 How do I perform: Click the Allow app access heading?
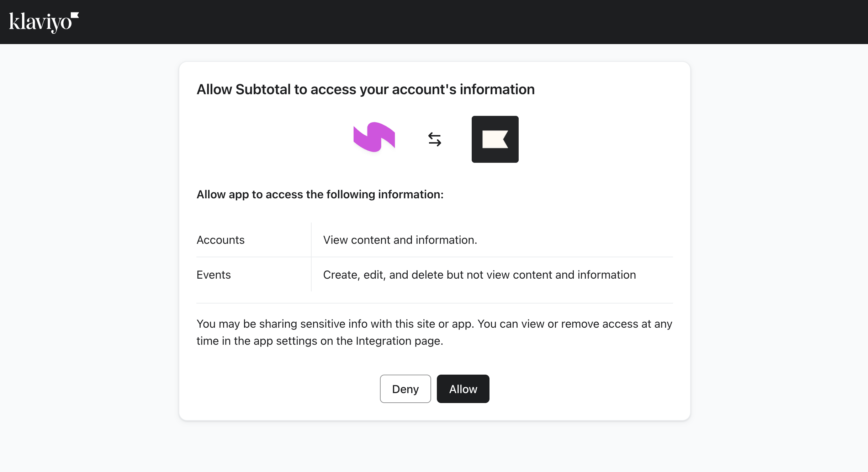(320, 194)
